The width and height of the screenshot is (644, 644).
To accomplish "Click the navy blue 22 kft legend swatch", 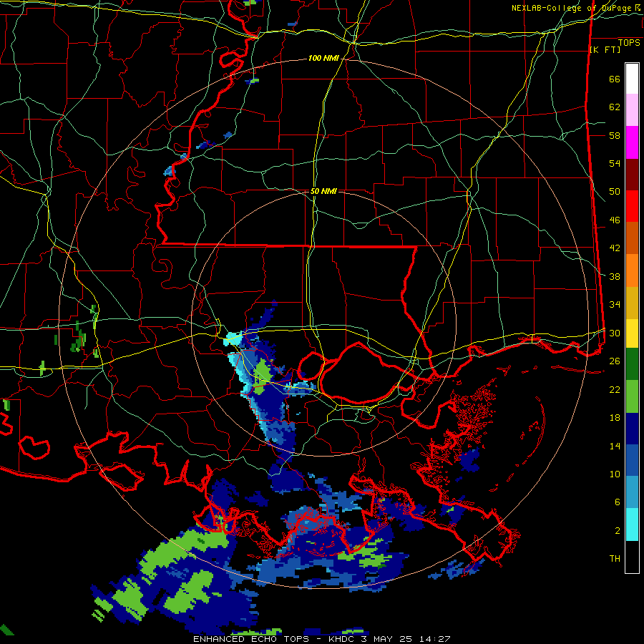I will [x=632, y=429].
